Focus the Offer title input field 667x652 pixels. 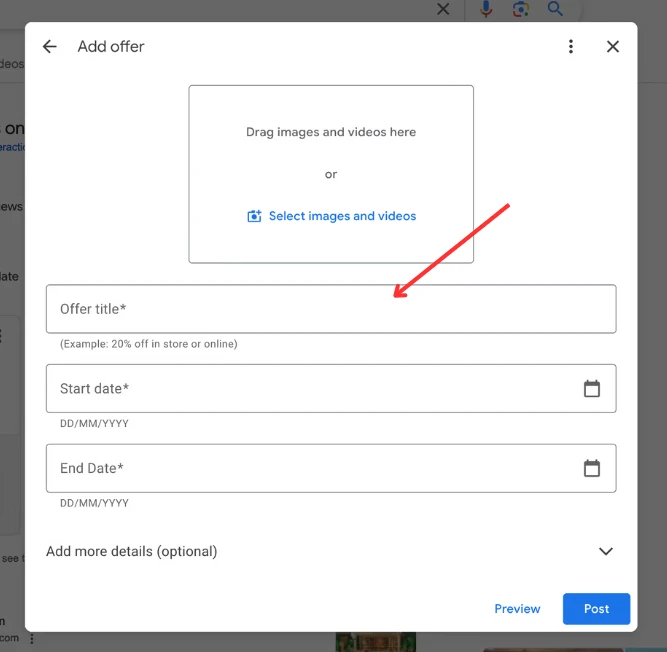(331, 309)
